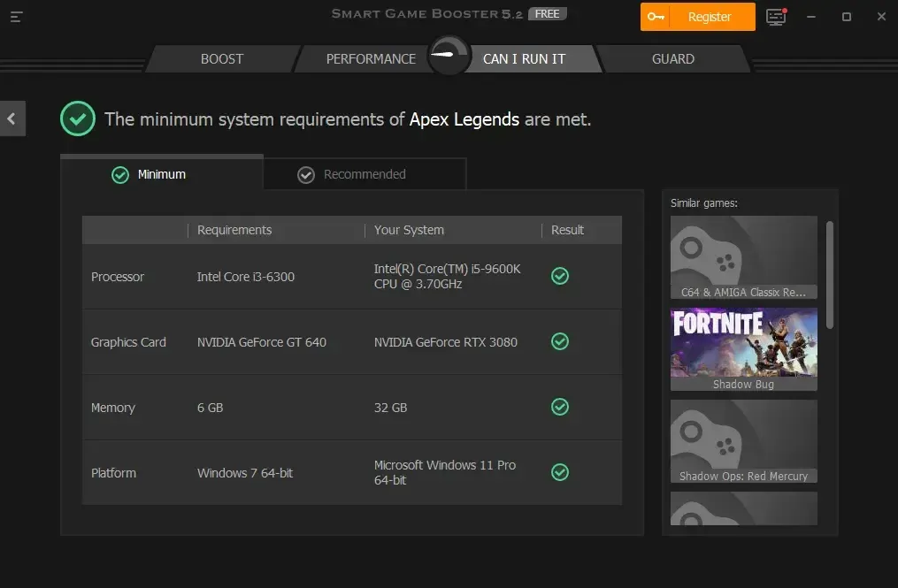The width and height of the screenshot is (898, 588).
Task: Select the check circle beside Minimum
Action: (120, 174)
